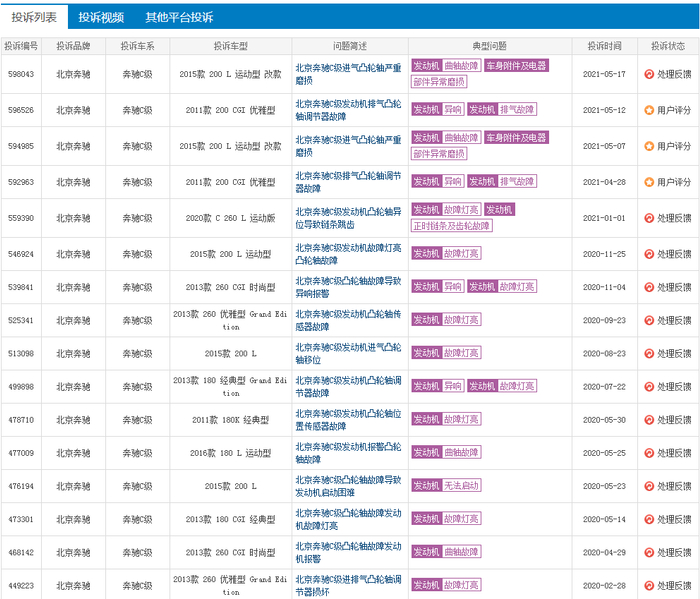This screenshot has width=700, height=599.
Task: Click date cell 2020-02-28
Action: 604,586
